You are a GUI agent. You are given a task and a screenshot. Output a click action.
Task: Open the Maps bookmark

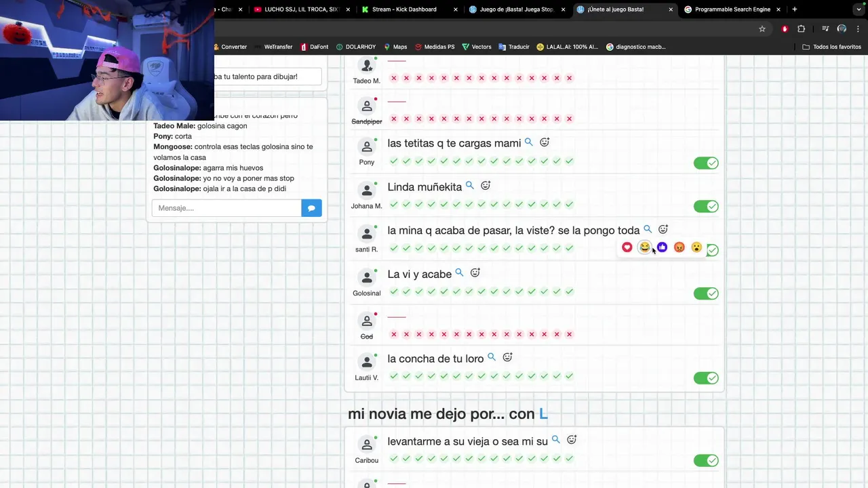(395, 47)
